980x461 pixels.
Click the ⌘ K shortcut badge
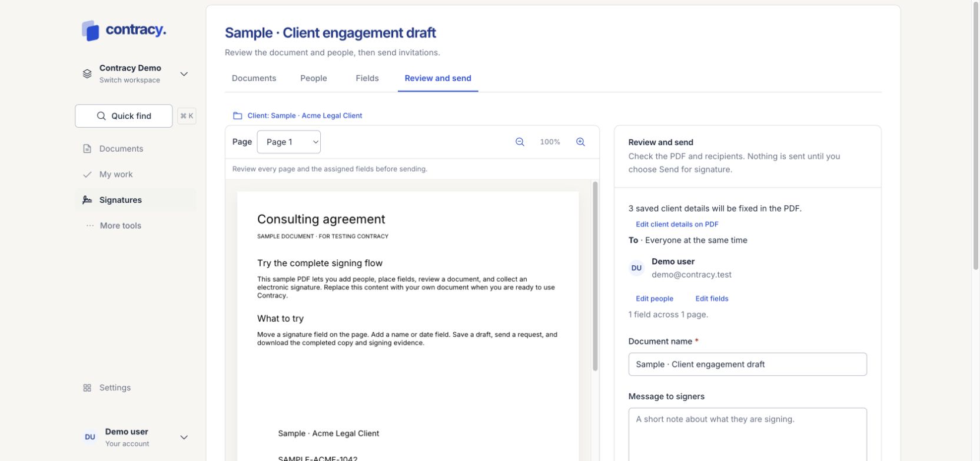coord(187,116)
